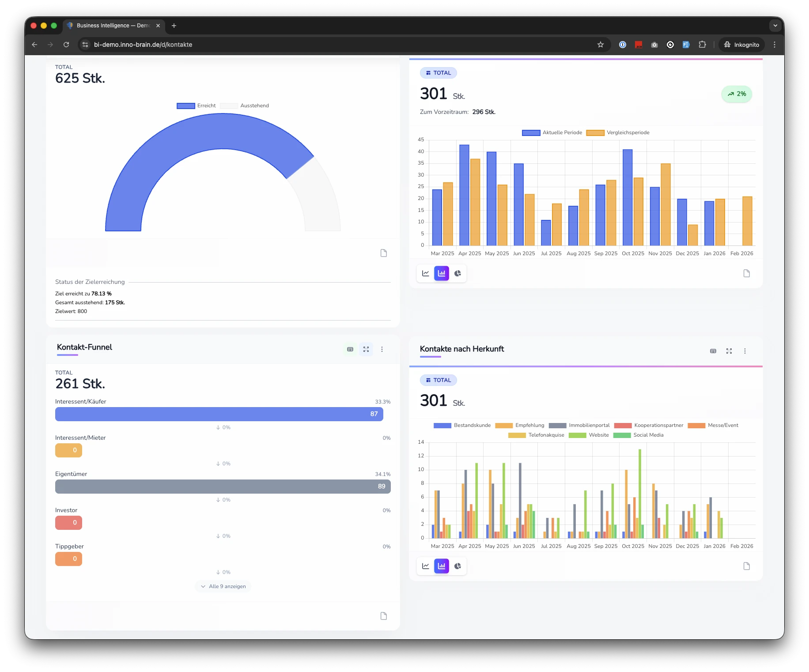
Task: Open Kontakte nach Herkunft three-dot menu
Action: (745, 351)
